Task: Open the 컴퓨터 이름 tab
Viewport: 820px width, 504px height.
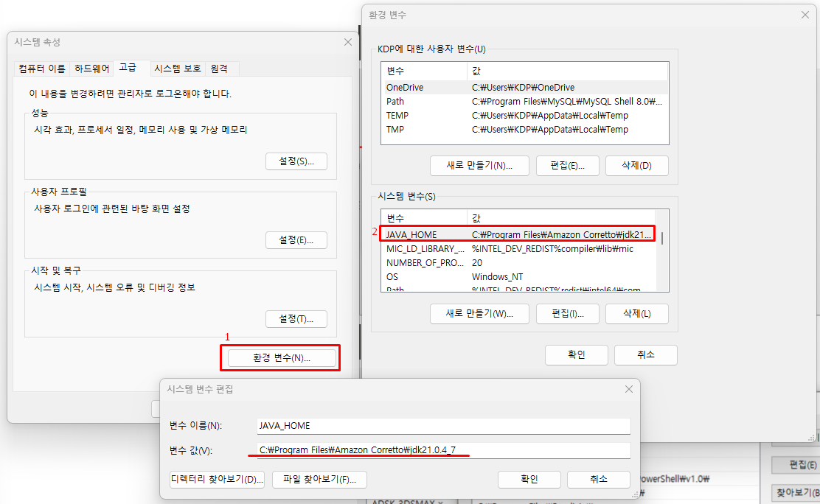Action: (42, 69)
